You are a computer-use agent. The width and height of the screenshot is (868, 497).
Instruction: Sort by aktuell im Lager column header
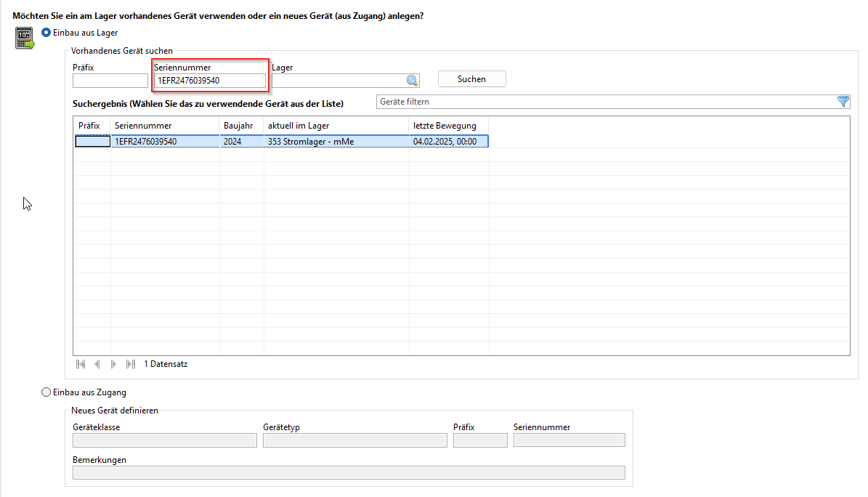[x=336, y=126]
